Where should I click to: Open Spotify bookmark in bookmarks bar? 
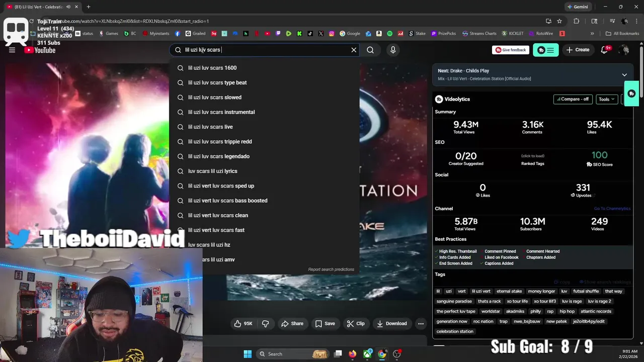point(390,34)
